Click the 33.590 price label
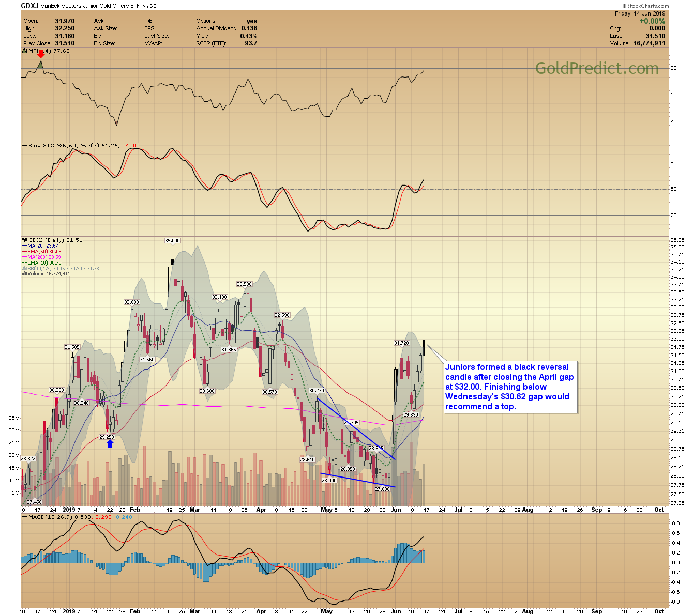 (244, 284)
